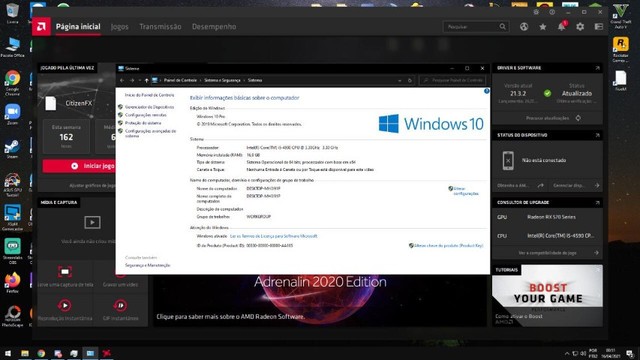This screenshot has width=640, height=360.
Task: Click the Rockstar Games Launcher desktop icon
Action: [620, 49]
